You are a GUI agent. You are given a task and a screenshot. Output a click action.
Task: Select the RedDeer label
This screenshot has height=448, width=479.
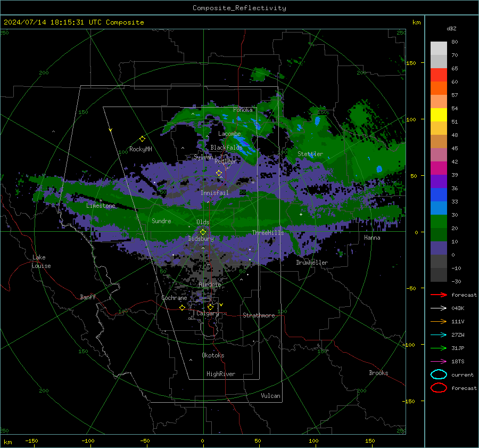tap(226, 161)
